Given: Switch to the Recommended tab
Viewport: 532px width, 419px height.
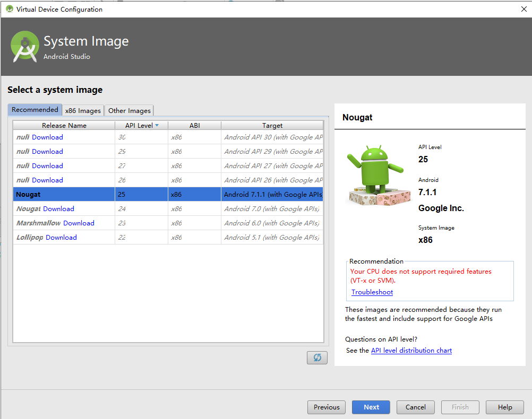Looking at the screenshot, I should pos(35,110).
